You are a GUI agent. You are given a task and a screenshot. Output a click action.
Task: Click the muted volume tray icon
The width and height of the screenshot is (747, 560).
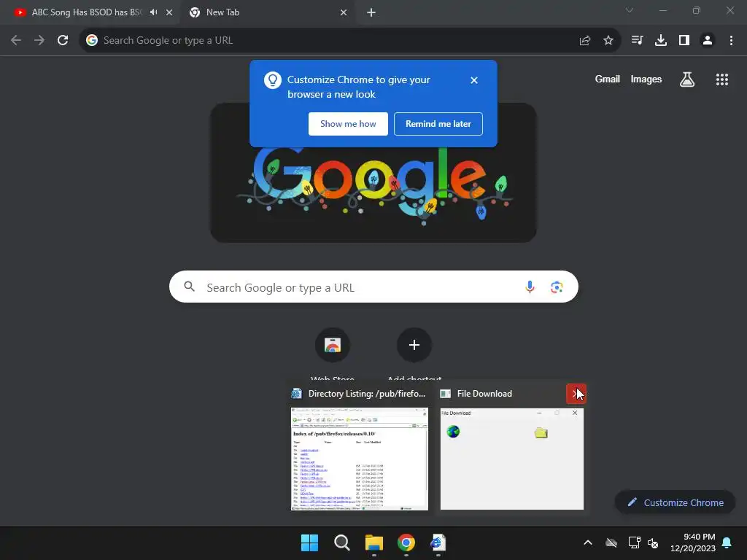[653, 542]
